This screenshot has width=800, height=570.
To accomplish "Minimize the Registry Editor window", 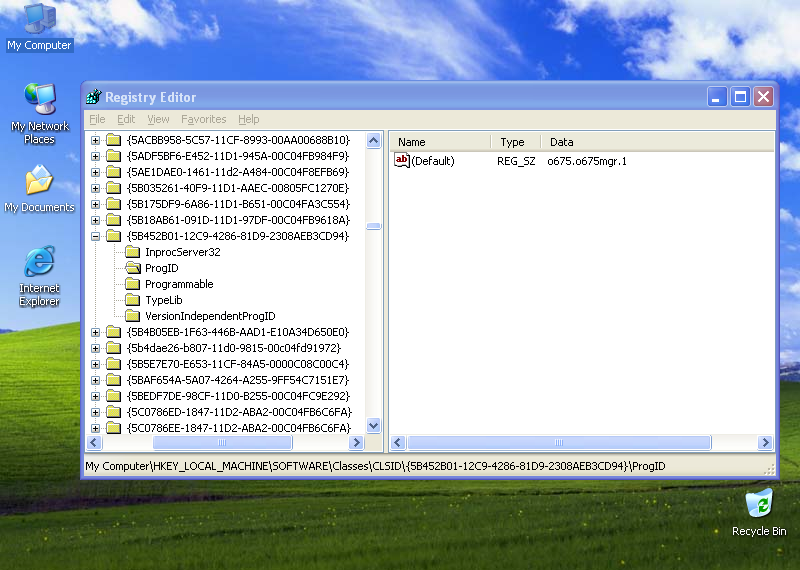I will pyautogui.click(x=716, y=96).
